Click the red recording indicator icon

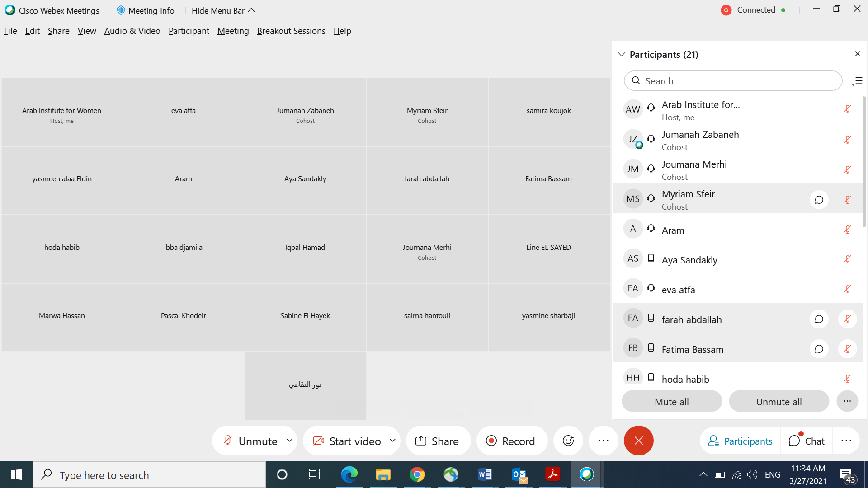[x=726, y=10]
